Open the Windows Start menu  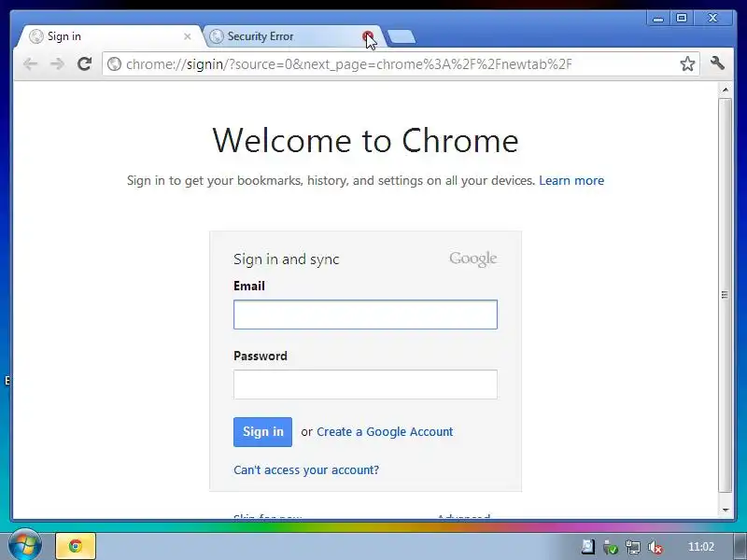(x=25, y=545)
